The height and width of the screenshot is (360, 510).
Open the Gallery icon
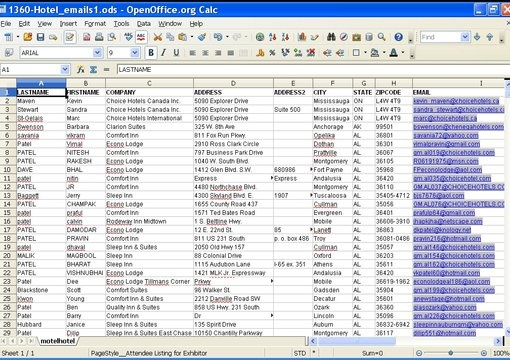[x=356, y=37]
